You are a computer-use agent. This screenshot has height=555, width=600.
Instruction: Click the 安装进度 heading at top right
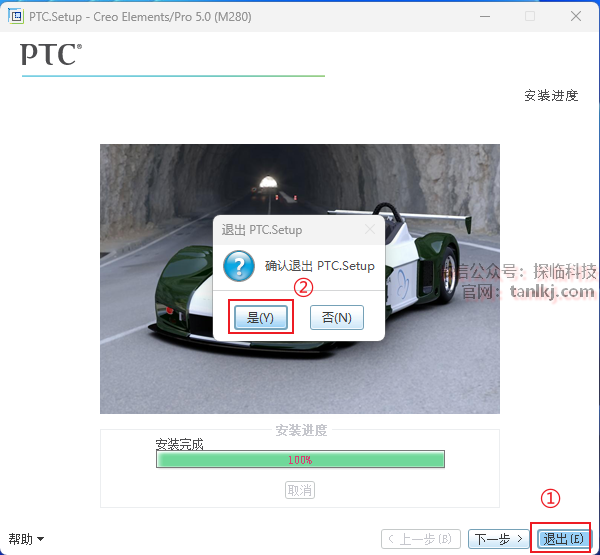pyautogui.click(x=551, y=95)
